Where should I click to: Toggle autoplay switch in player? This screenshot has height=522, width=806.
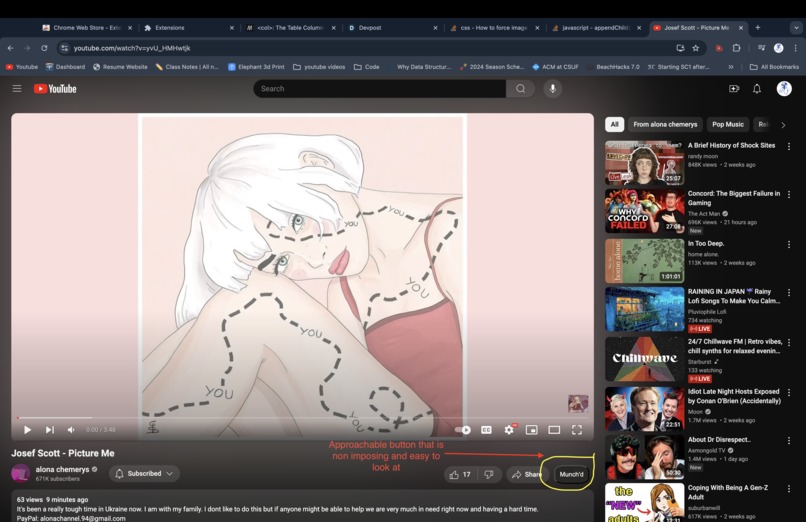tap(463, 430)
